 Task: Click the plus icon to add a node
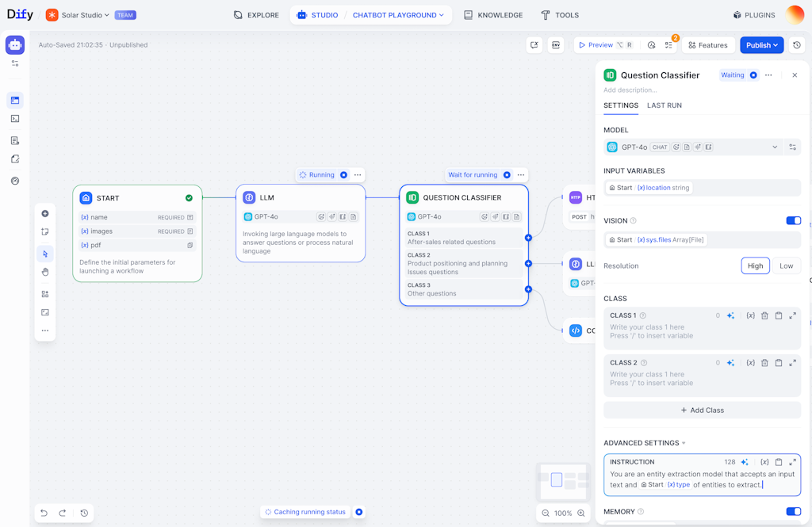tap(45, 213)
